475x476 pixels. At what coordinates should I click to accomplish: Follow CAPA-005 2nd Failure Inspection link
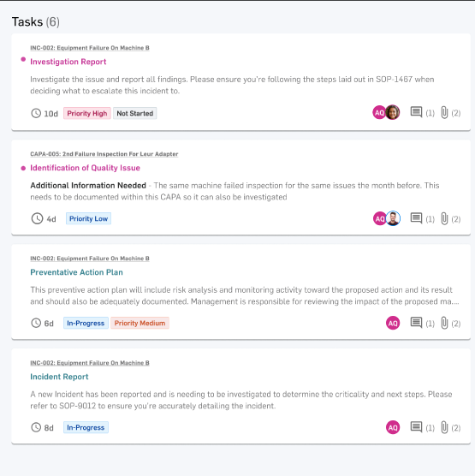(x=104, y=154)
